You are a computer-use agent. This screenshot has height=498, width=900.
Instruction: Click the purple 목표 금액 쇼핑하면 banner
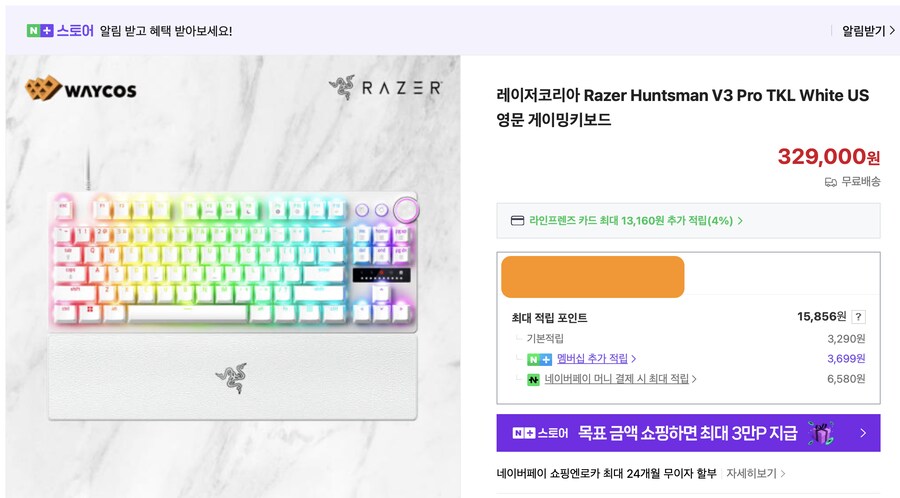[x=688, y=433]
